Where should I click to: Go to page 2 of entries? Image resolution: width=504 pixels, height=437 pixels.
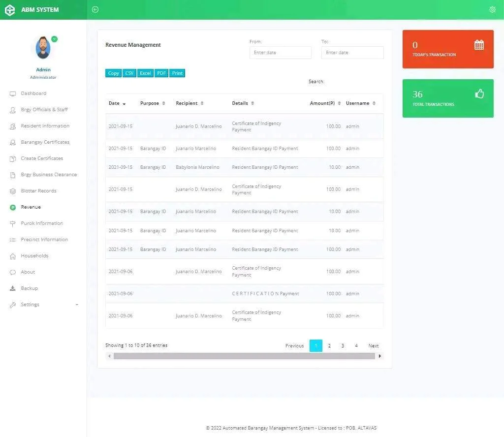(x=329, y=346)
